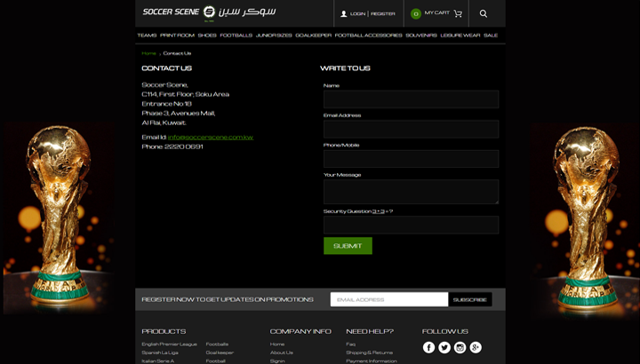Focus the Phone/Mobile input field

click(x=411, y=159)
